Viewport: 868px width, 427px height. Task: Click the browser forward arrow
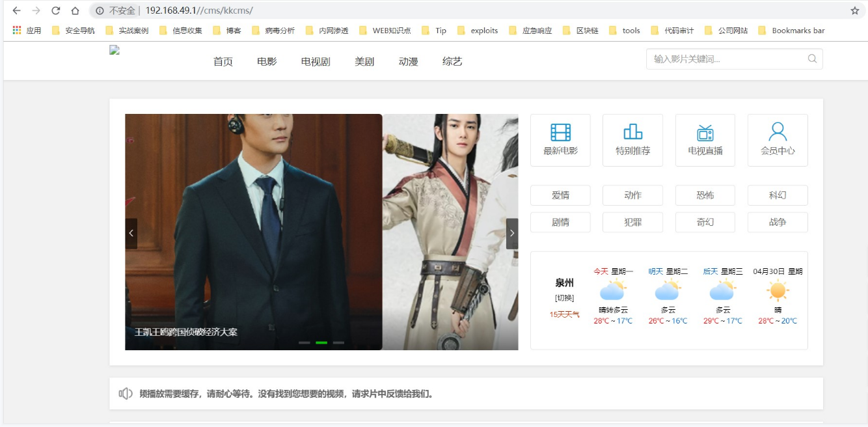click(36, 10)
